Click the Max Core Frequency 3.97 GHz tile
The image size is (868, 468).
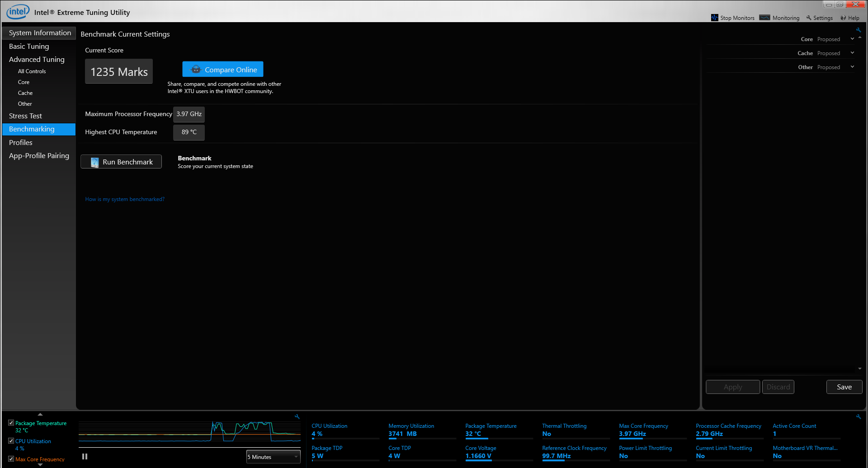tap(653, 431)
